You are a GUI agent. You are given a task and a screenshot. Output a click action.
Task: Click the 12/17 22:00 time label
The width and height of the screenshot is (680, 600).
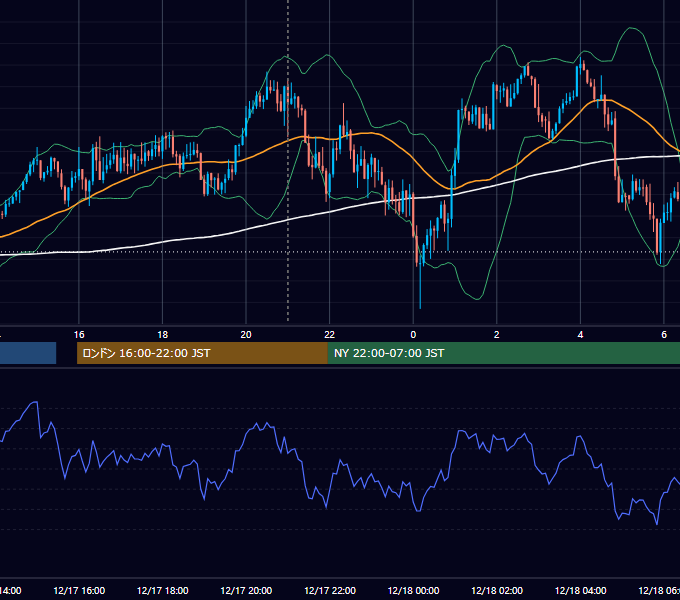tap(330, 590)
